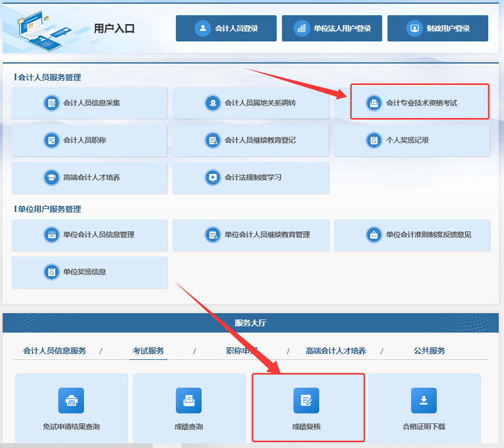Click the 财政用户登录 icon

click(414, 28)
